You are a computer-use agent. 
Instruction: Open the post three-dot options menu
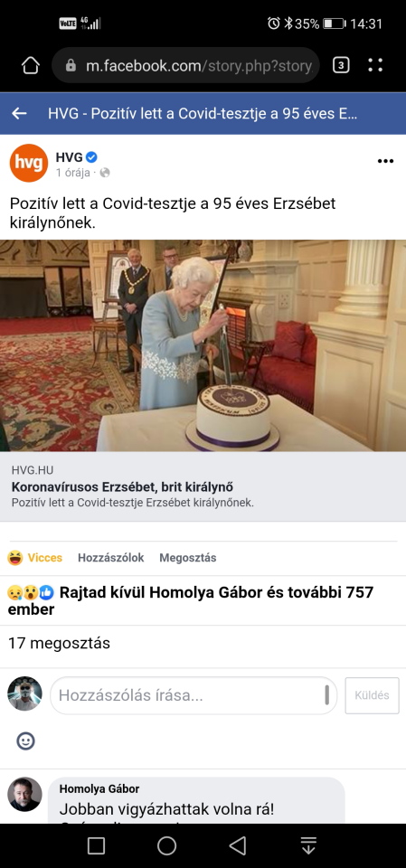pos(385,161)
